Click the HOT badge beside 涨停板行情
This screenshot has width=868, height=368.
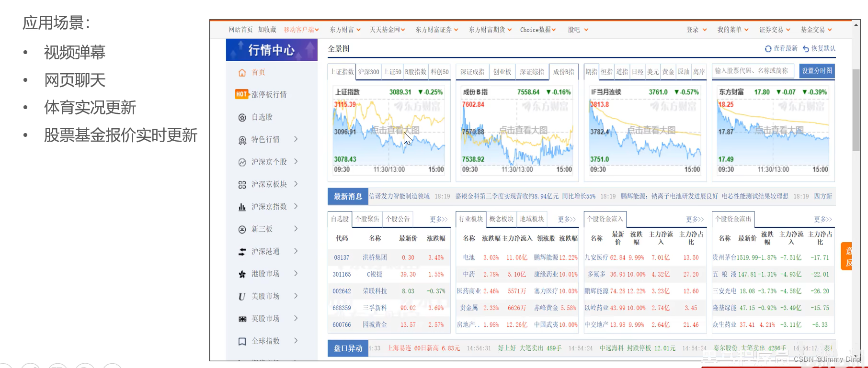(242, 94)
